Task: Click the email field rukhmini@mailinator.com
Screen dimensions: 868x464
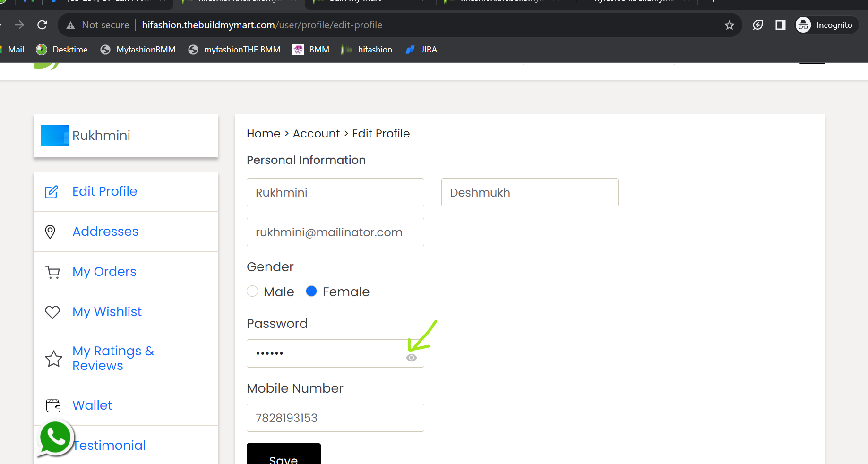Action: coord(335,232)
